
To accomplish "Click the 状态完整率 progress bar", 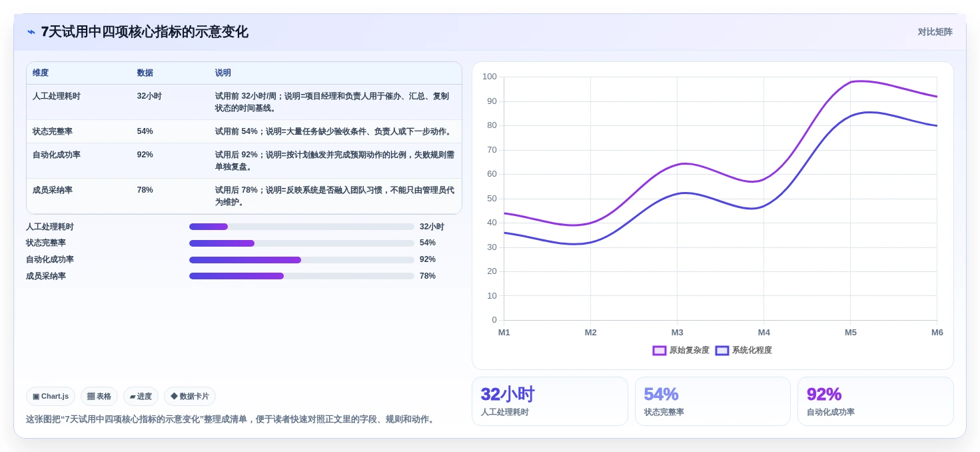I will coord(302,243).
